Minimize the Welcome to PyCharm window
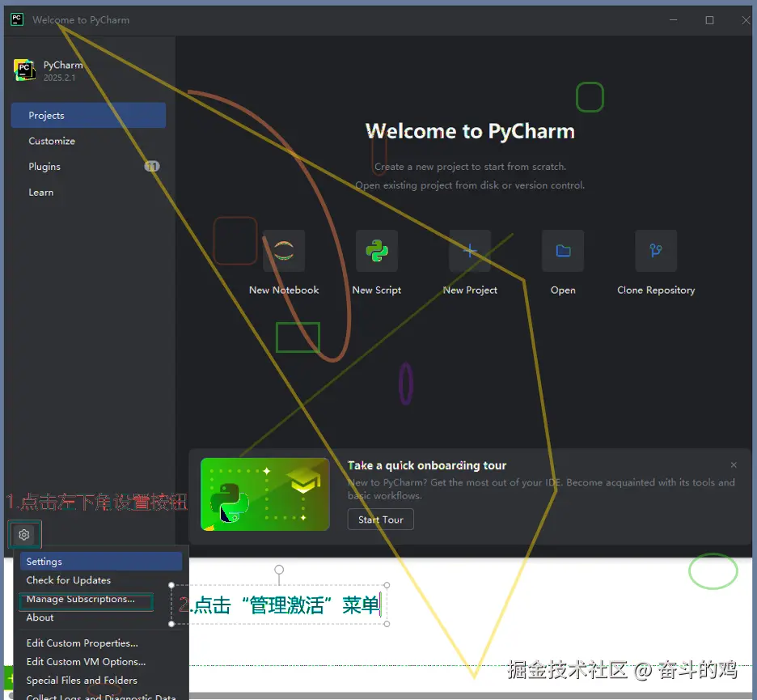 pos(674,19)
